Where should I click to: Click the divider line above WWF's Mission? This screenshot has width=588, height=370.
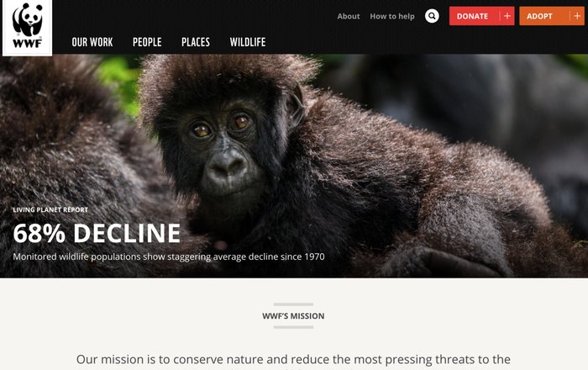click(x=293, y=304)
